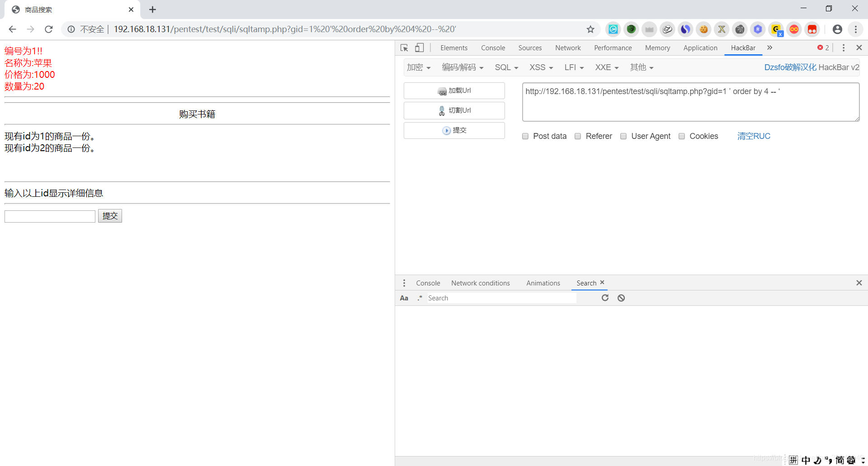Switch to the Performance tab
The height and width of the screenshot is (466, 868).
coord(613,48)
